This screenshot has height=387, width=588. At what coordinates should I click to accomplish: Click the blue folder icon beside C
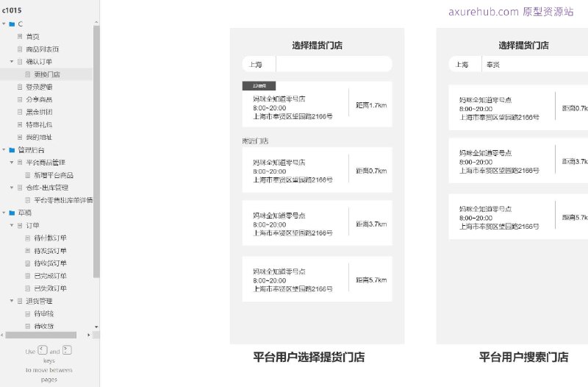click(x=12, y=24)
